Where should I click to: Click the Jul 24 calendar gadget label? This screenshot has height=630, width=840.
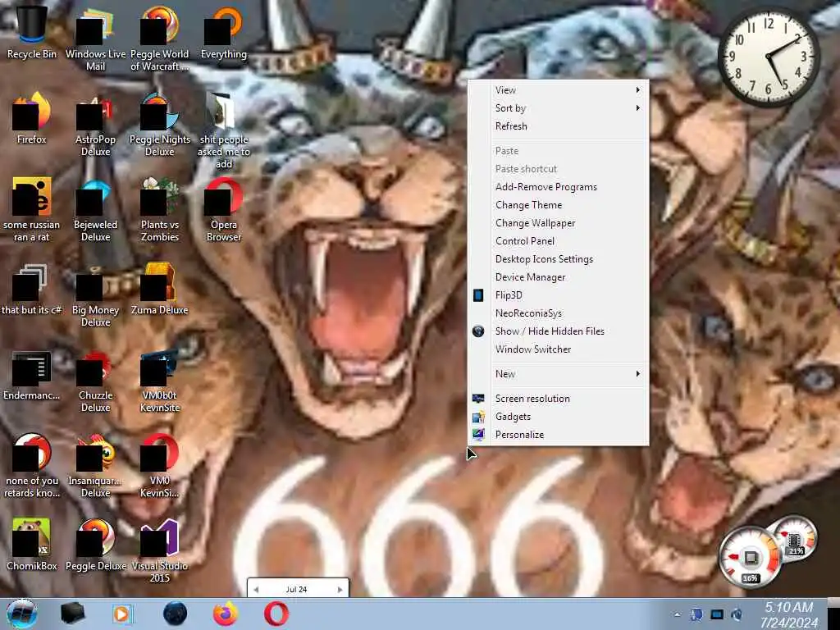pos(296,589)
